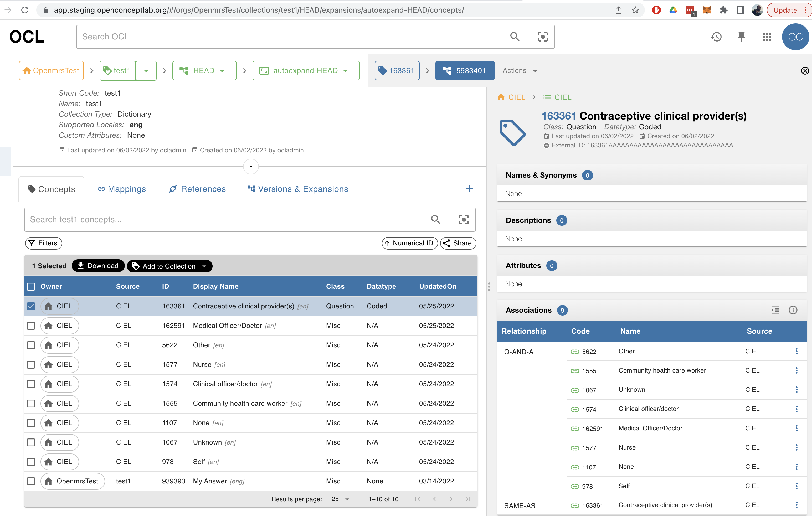This screenshot has height=516, width=812.
Task: Uncheck the Contraceptive clinical provider(s) row
Action: [31, 306]
